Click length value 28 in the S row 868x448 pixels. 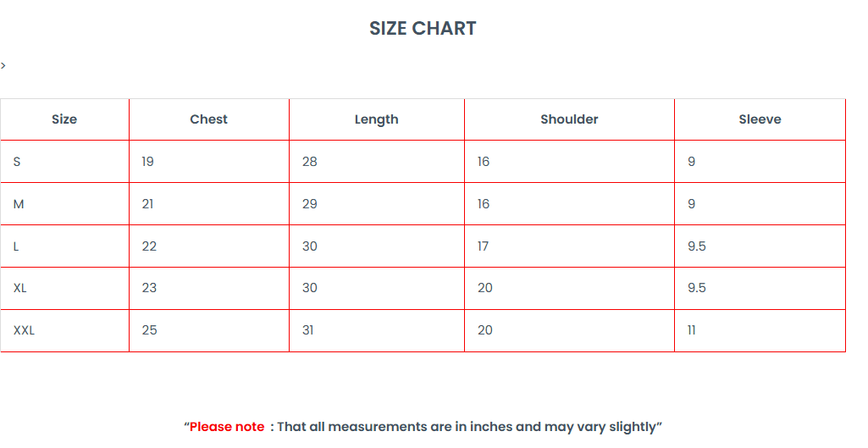tap(309, 162)
